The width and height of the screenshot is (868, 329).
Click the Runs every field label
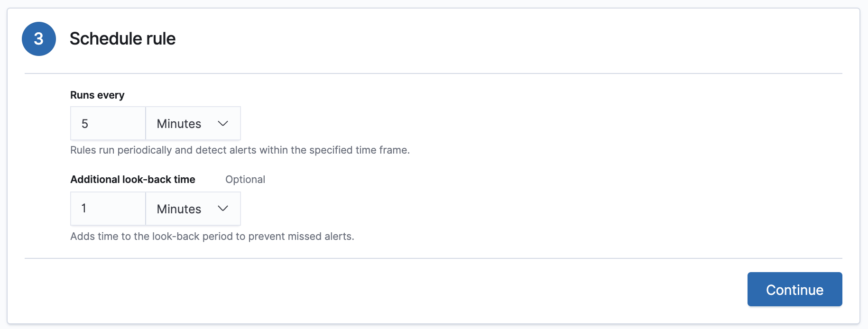click(x=97, y=95)
